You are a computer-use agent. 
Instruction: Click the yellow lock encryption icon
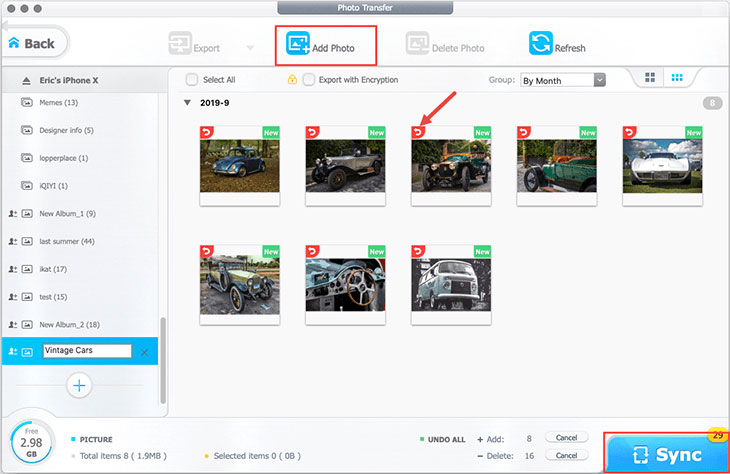pyautogui.click(x=292, y=79)
